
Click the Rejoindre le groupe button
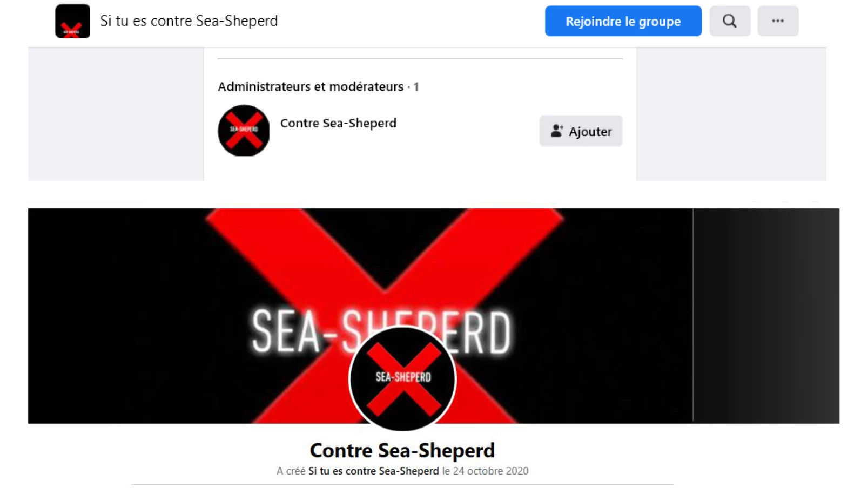[623, 21]
